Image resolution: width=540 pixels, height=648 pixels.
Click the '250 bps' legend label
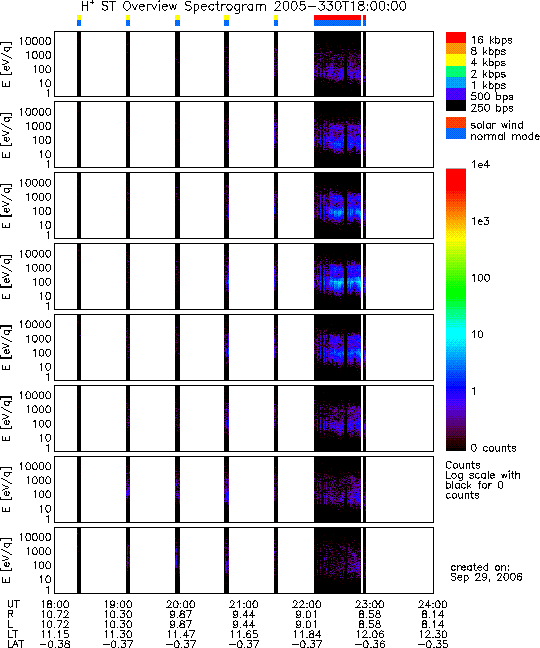coord(492,108)
